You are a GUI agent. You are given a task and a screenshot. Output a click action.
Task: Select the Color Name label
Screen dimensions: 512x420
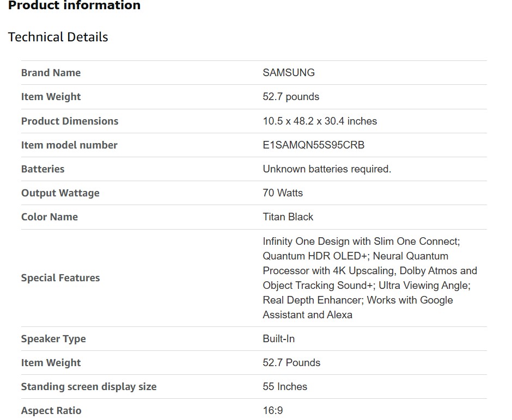[50, 217]
